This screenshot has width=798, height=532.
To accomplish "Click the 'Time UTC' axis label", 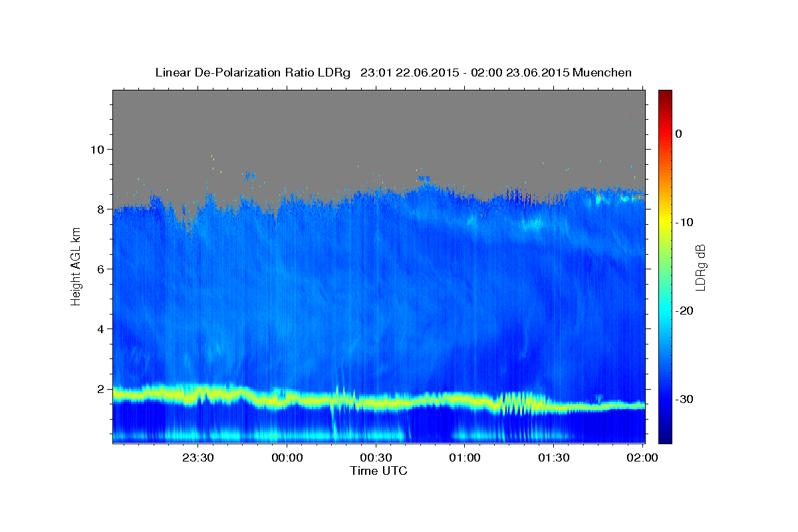I will tap(378, 471).
